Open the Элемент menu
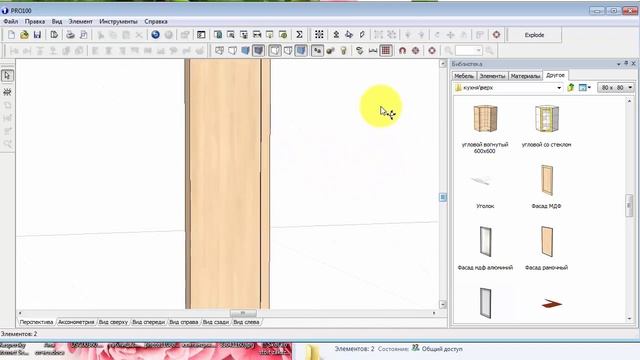640x360 pixels. point(80,21)
